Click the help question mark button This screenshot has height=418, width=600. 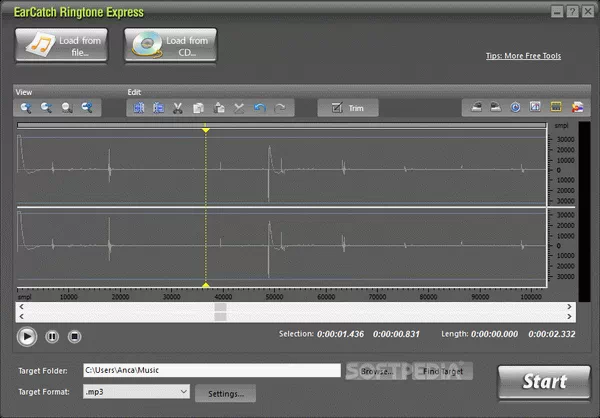click(572, 11)
